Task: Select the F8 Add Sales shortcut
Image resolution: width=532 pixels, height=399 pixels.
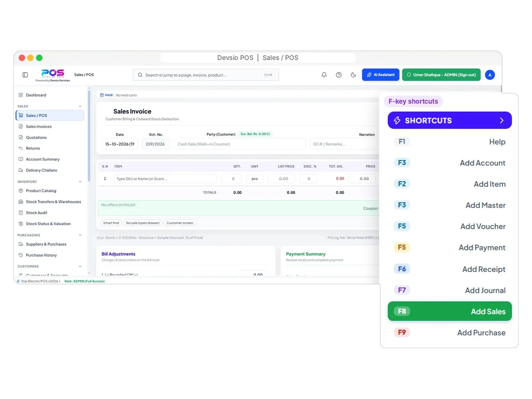Action: [x=450, y=312]
